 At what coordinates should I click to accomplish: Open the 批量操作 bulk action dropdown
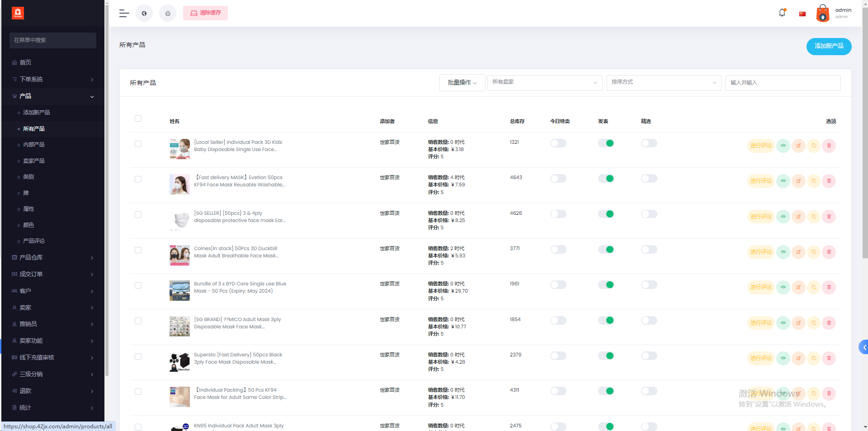click(462, 83)
